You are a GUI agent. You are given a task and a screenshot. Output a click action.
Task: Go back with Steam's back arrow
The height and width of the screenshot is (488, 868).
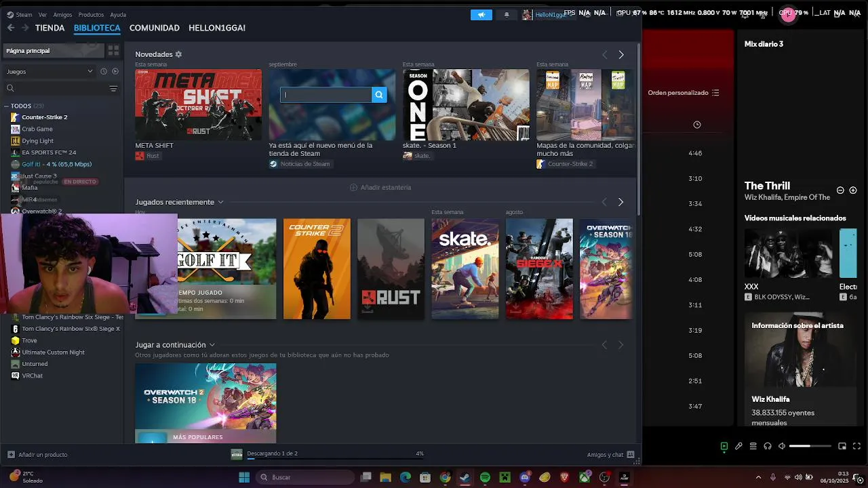tap(10, 28)
